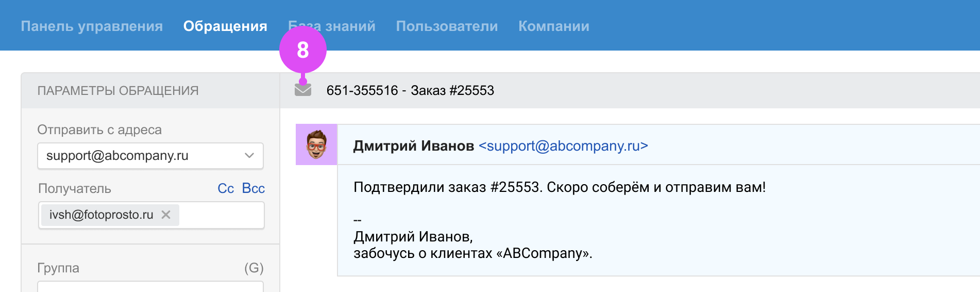Click the "ПАРАМЕТРЫ ОБРАЩЕНИЯ" panel header
The width and height of the screenshot is (980, 292).
pos(118,91)
